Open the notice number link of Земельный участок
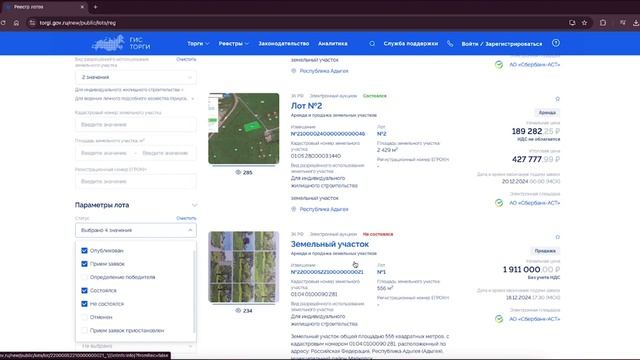 tap(327, 272)
